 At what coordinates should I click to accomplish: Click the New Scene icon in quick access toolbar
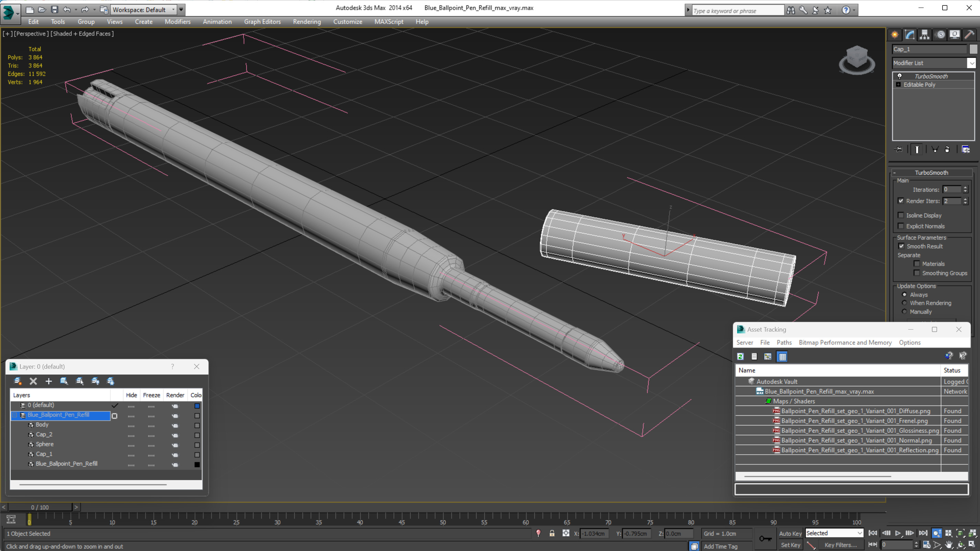tap(30, 10)
